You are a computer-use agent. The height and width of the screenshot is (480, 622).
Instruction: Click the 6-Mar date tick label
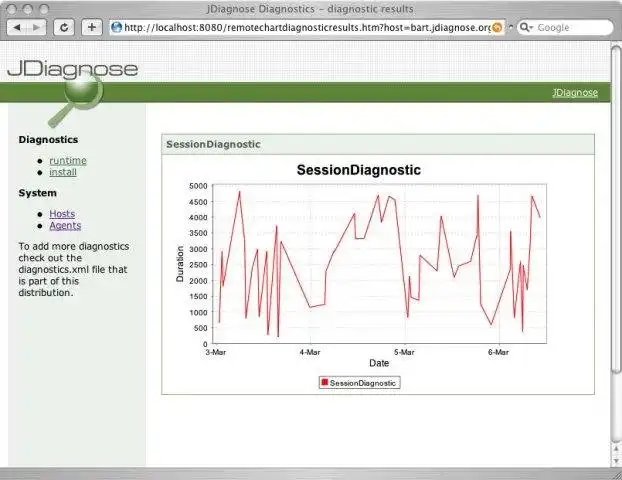(498, 352)
